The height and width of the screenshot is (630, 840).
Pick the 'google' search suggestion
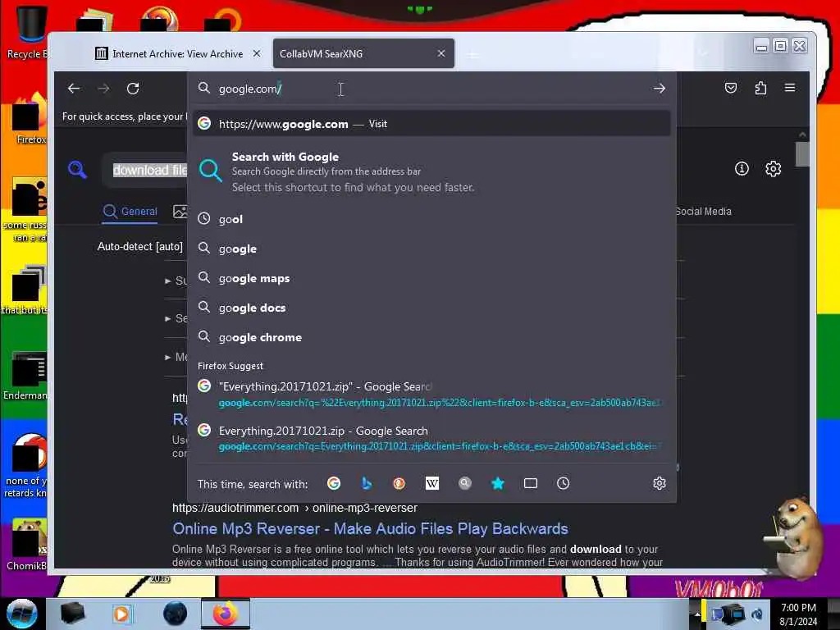(431, 249)
